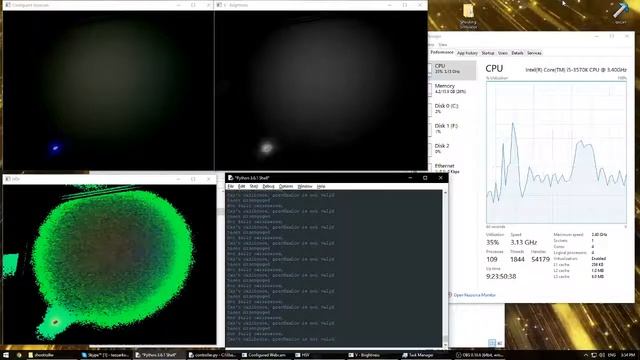Open Help menu in Python Shell
Viewport: 640px width, 360px height.
coord(321,187)
